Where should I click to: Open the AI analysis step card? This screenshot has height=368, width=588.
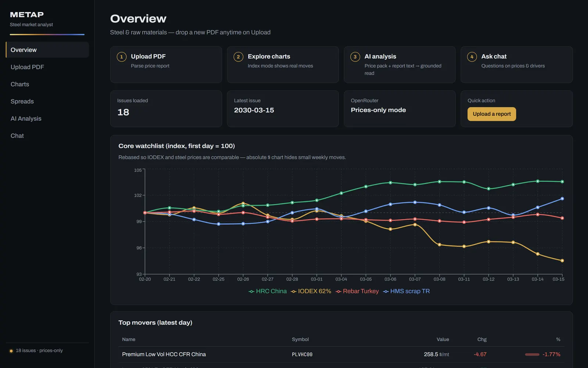tap(400, 65)
